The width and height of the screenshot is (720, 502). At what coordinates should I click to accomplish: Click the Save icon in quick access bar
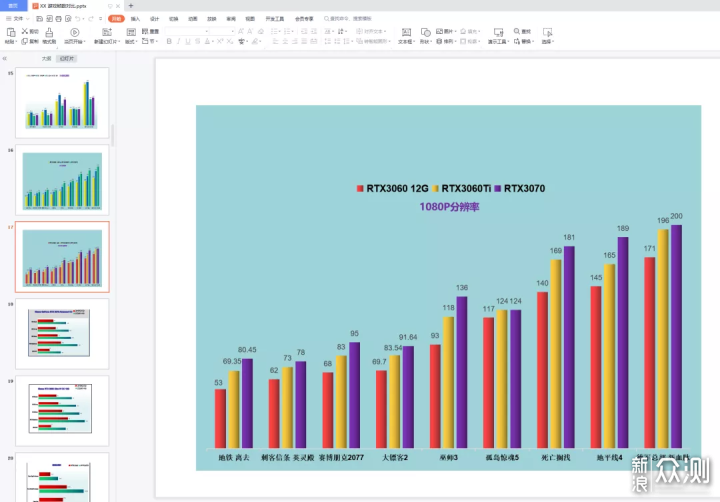39,19
